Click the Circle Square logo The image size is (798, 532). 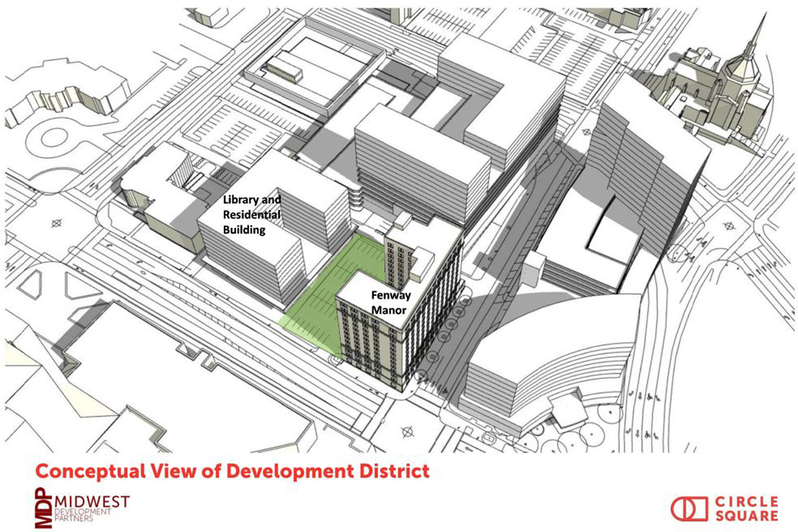(x=724, y=509)
